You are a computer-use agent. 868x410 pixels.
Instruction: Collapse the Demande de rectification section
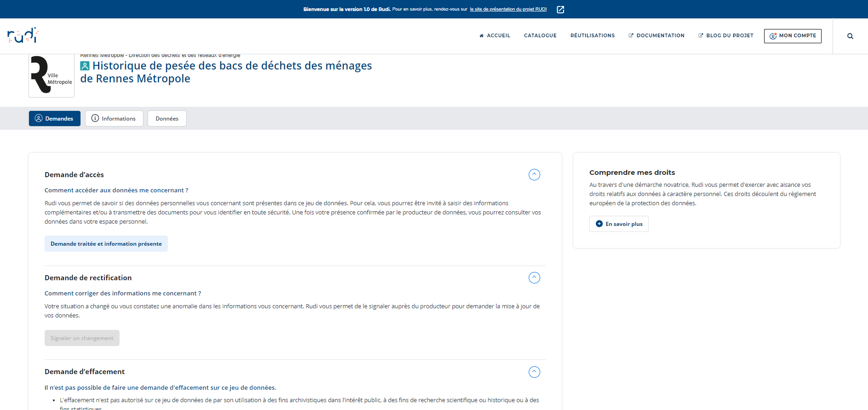534,277
